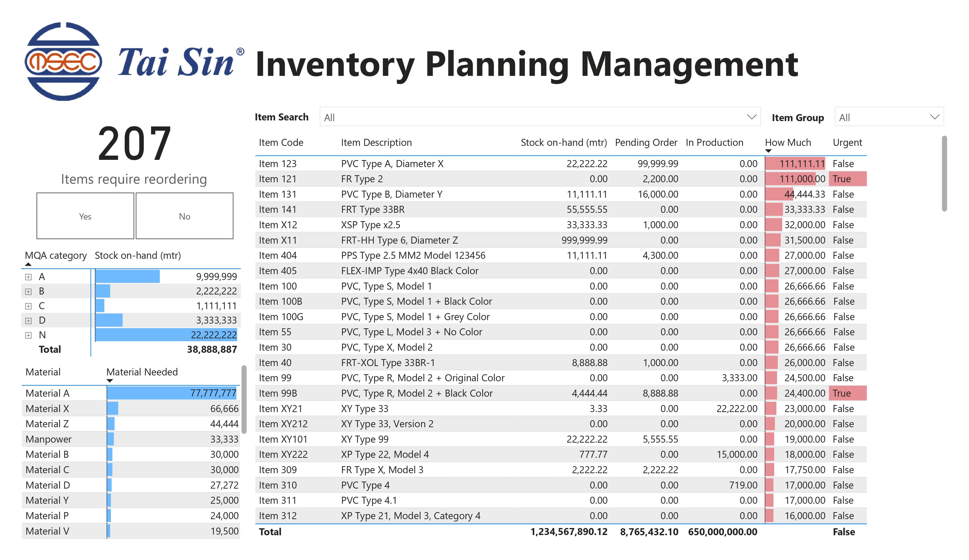Screen dimensions: 969x560
Task: Select the Item 123 row code
Action: click(x=278, y=164)
